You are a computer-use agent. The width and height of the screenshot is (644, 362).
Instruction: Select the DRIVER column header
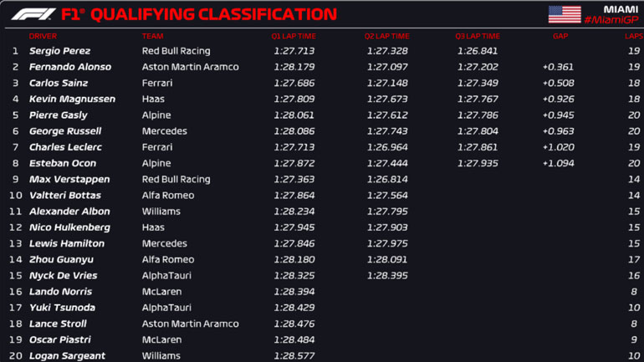pos(43,37)
